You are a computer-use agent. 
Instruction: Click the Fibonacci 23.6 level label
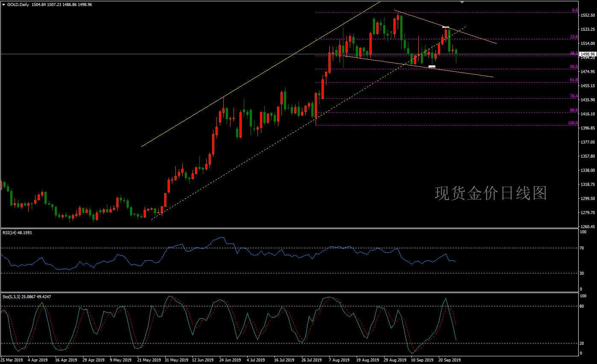click(574, 37)
